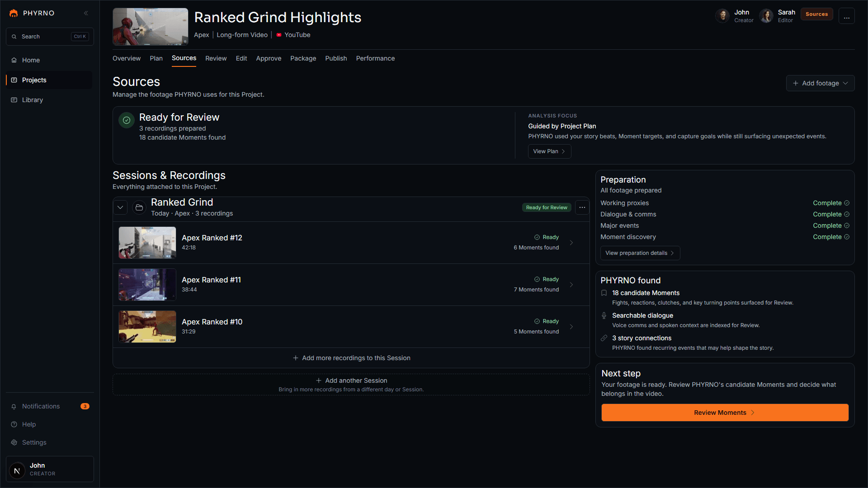Go to the Edit tab
Viewport: 868px width, 488px height.
241,58
